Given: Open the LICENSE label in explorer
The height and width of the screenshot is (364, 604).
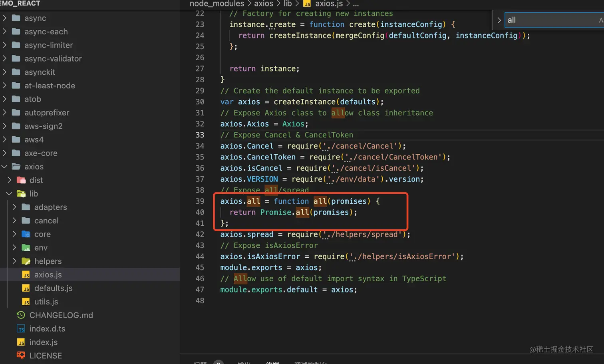Looking at the screenshot, I should coord(46,356).
